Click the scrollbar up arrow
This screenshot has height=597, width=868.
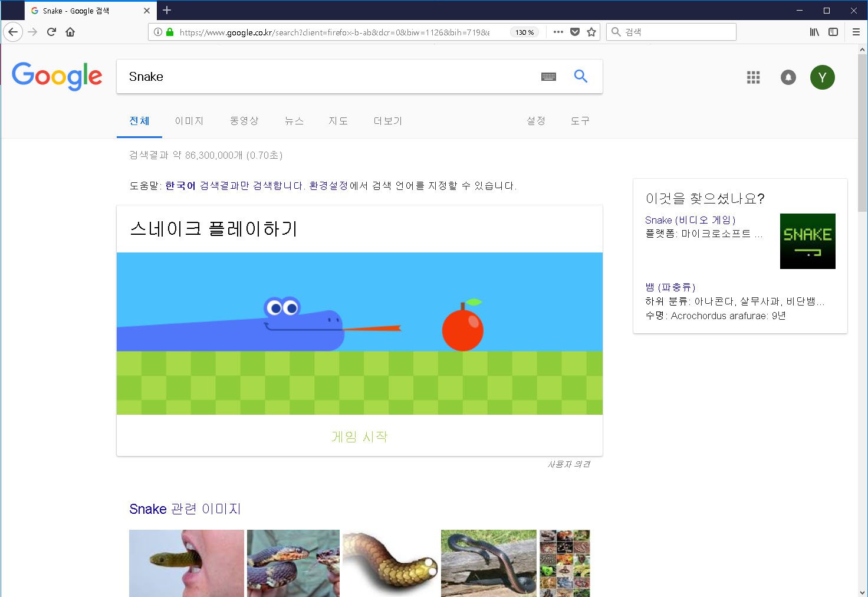pyautogui.click(x=863, y=50)
